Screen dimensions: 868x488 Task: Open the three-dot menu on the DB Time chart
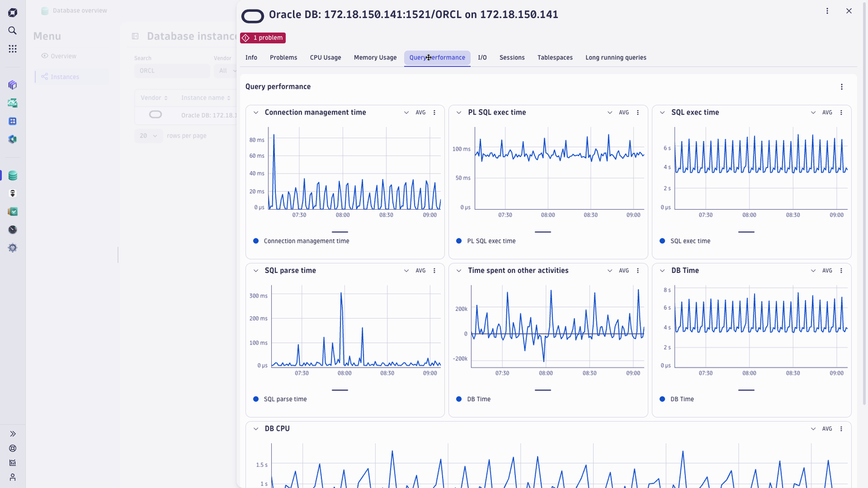[841, 271]
